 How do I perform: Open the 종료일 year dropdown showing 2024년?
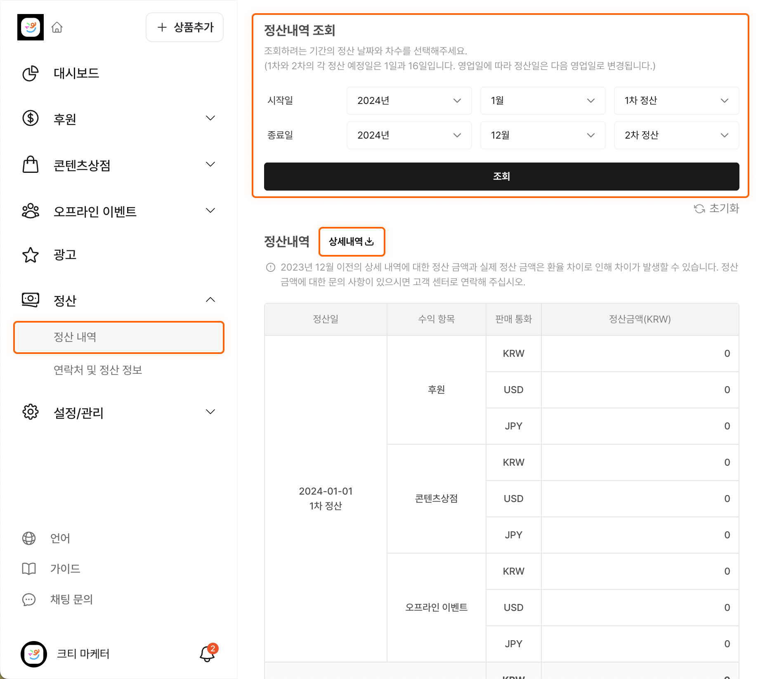(409, 135)
